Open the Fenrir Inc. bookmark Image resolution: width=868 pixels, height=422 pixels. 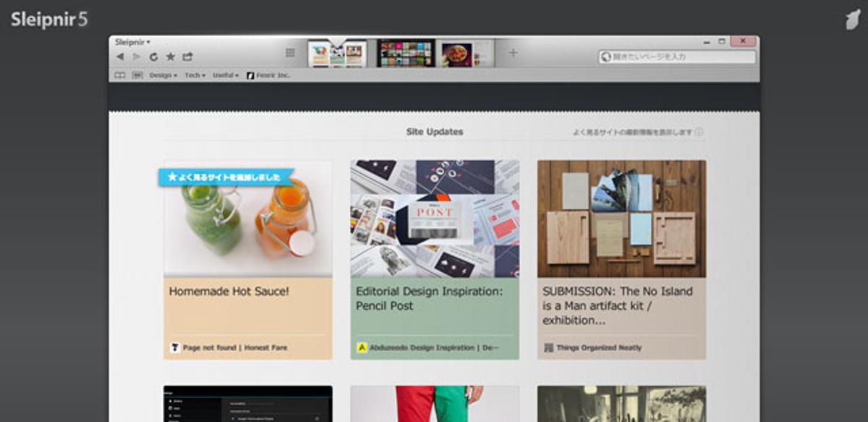[268, 75]
